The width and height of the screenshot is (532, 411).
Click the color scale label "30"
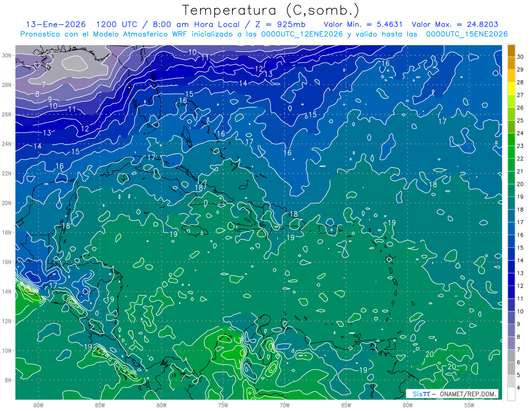pos(520,56)
